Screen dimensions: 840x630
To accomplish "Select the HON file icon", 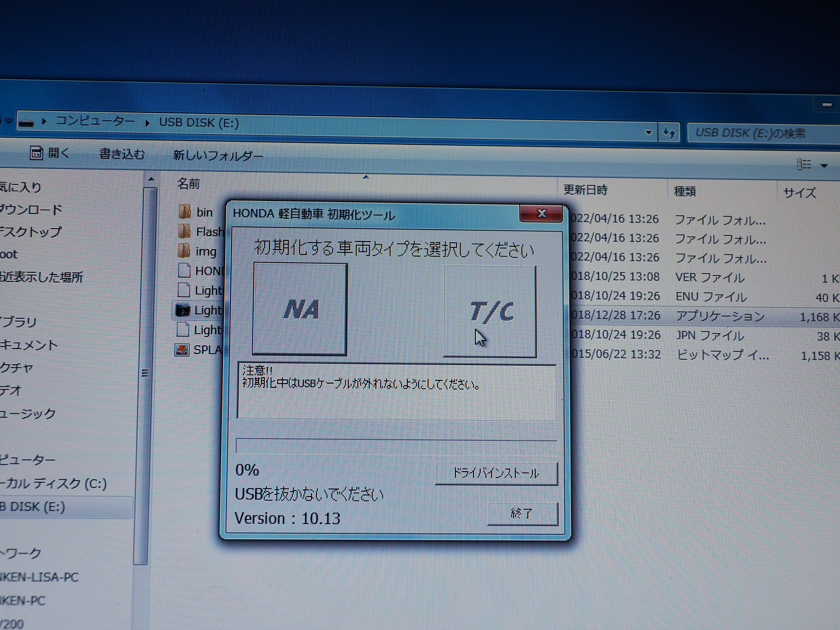I will (184, 270).
